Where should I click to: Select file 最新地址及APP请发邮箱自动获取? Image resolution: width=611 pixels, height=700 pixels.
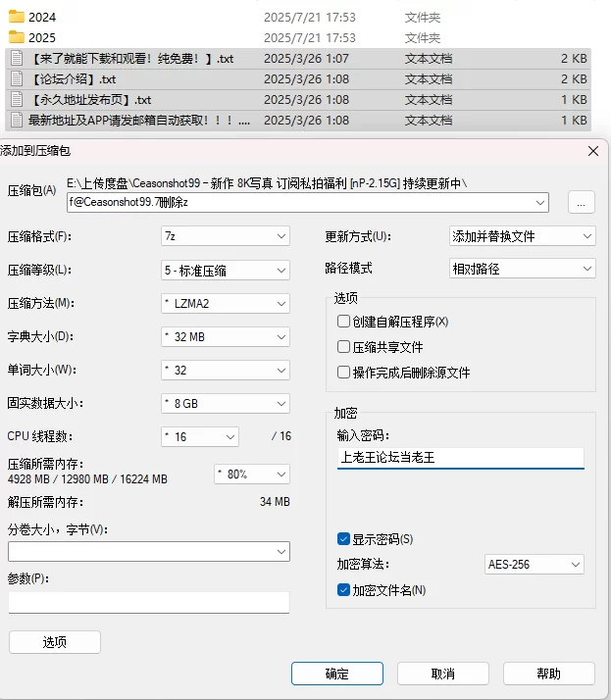coord(139,120)
